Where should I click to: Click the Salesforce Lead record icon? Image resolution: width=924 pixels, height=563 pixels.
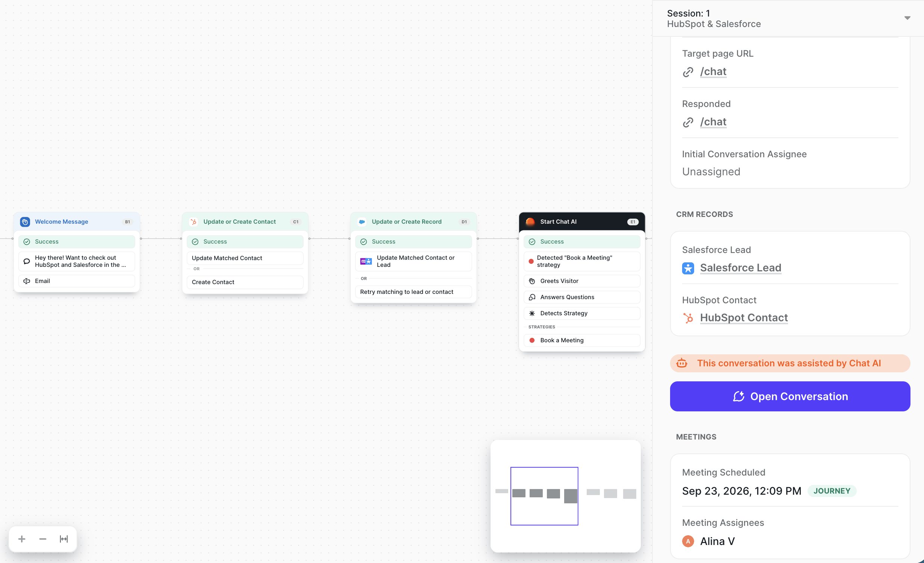tap(688, 268)
